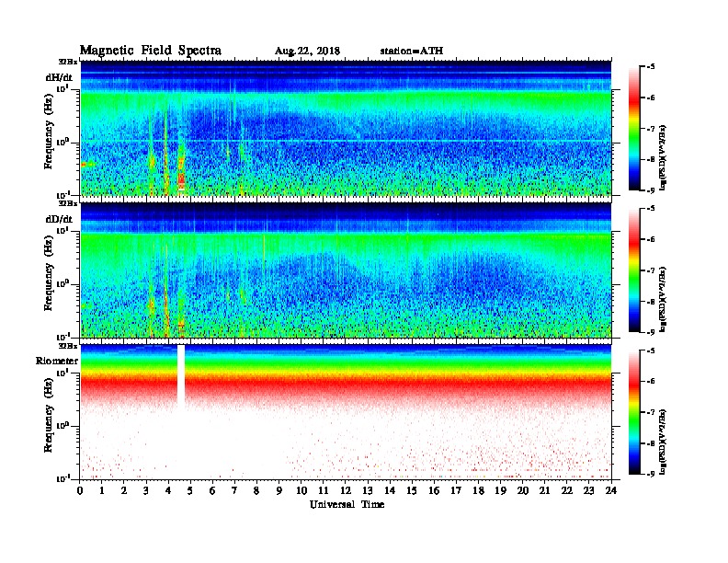This screenshot has height=563, width=728.
Task: Click the "8" tick on Universal Time axis
Action: 256,490
